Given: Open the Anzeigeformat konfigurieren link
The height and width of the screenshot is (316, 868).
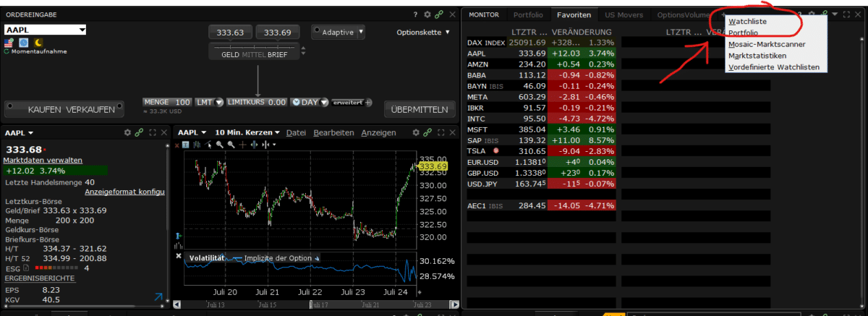Looking at the screenshot, I should tap(124, 192).
